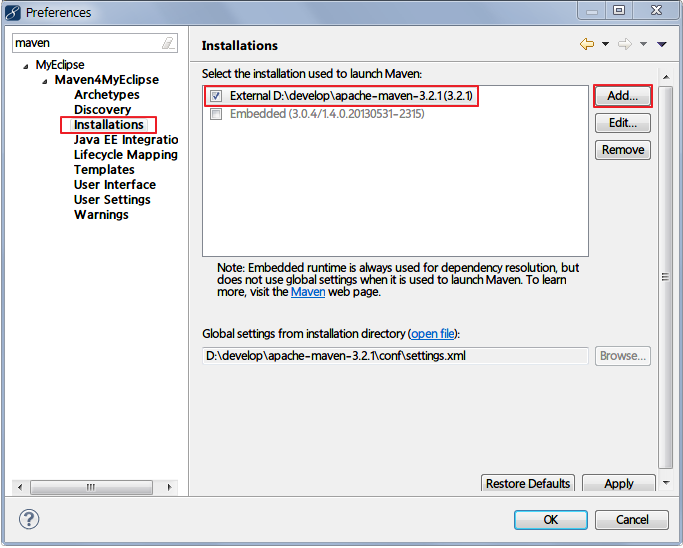Select User Settings tree item
Screen dimensions: 683x548
112,200
